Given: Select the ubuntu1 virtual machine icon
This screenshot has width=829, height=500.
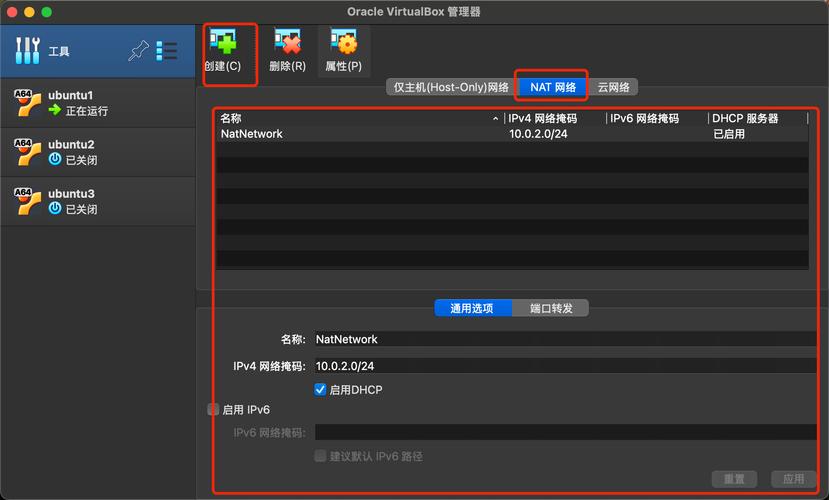Looking at the screenshot, I should tap(27, 103).
